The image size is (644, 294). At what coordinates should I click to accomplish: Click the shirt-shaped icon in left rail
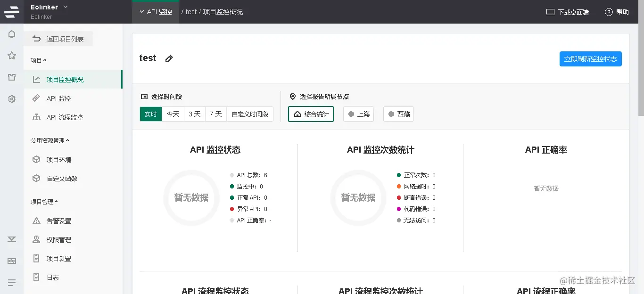[12, 77]
